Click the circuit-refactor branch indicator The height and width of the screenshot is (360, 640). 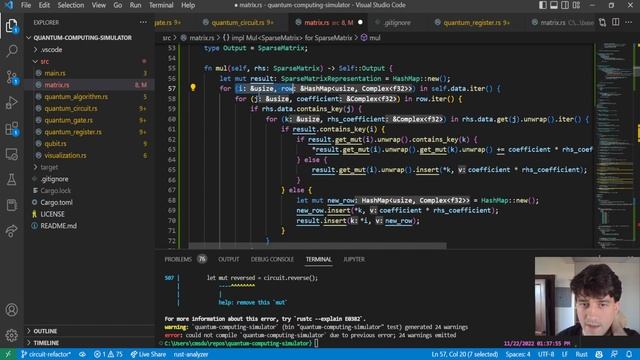(46, 354)
